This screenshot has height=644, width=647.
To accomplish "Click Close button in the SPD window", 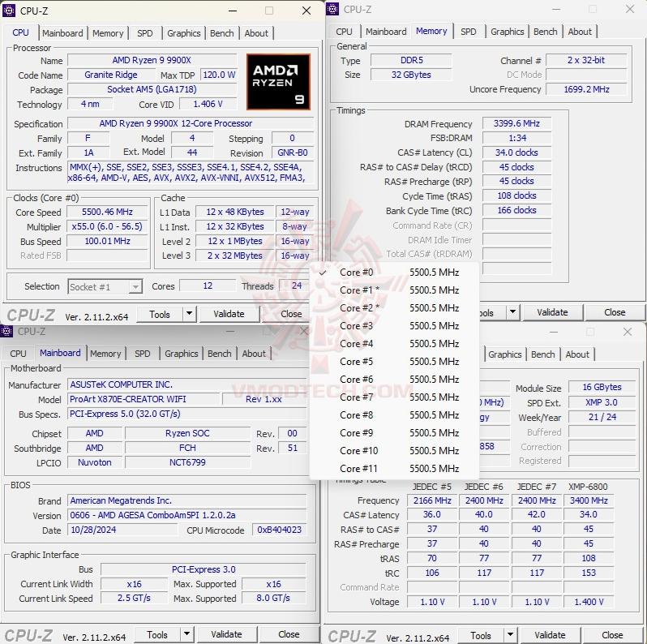I will click(612, 635).
